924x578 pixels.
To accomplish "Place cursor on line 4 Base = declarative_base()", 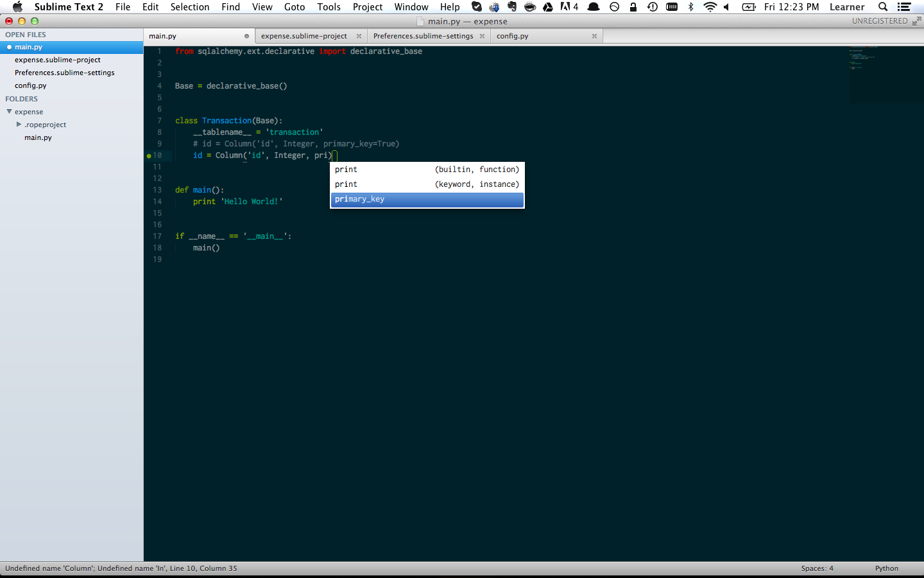I will tap(231, 86).
